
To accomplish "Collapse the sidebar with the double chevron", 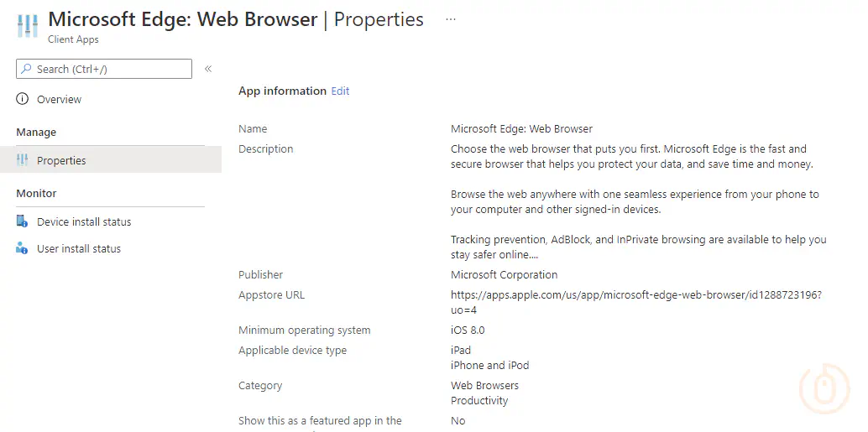I will pyautogui.click(x=208, y=69).
